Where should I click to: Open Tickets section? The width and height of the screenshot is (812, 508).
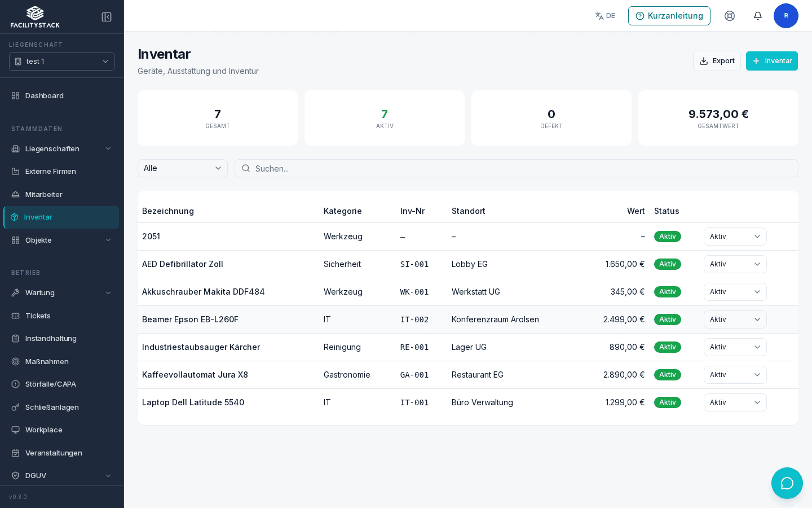(62, 316)
